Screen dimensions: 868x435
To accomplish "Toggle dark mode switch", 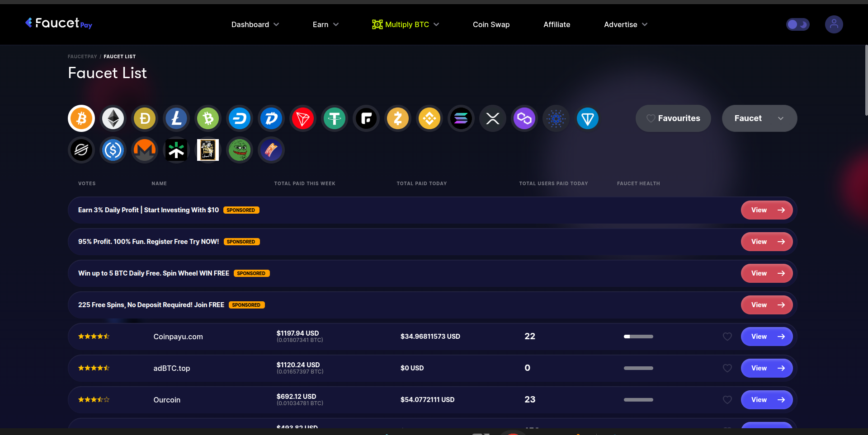I will coord(798,24).
